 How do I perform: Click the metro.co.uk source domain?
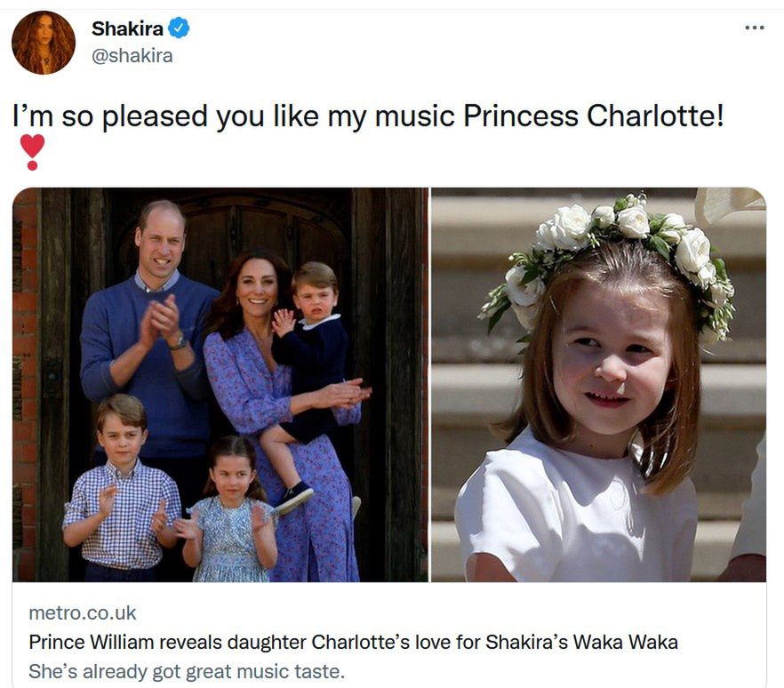[x=83, y=613]
